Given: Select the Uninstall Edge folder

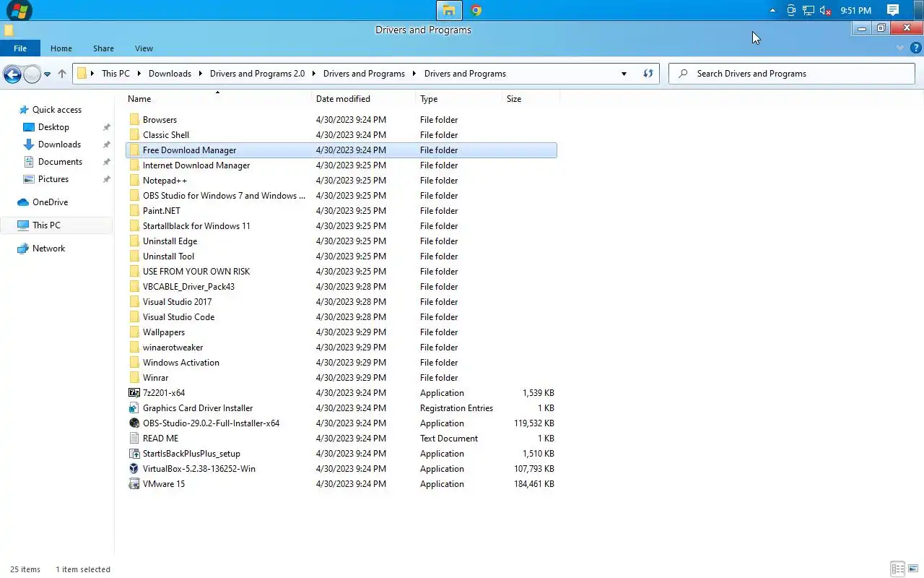Looking at the screenshot, I should point(170,241).
